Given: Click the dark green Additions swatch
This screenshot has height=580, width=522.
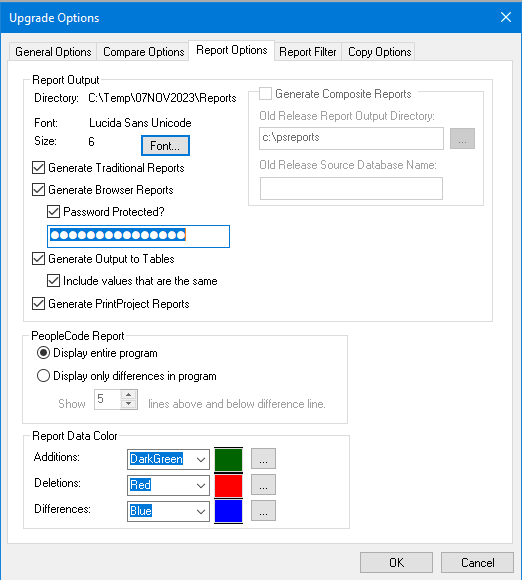Looking at the screenshot, I should click(229, 460).
